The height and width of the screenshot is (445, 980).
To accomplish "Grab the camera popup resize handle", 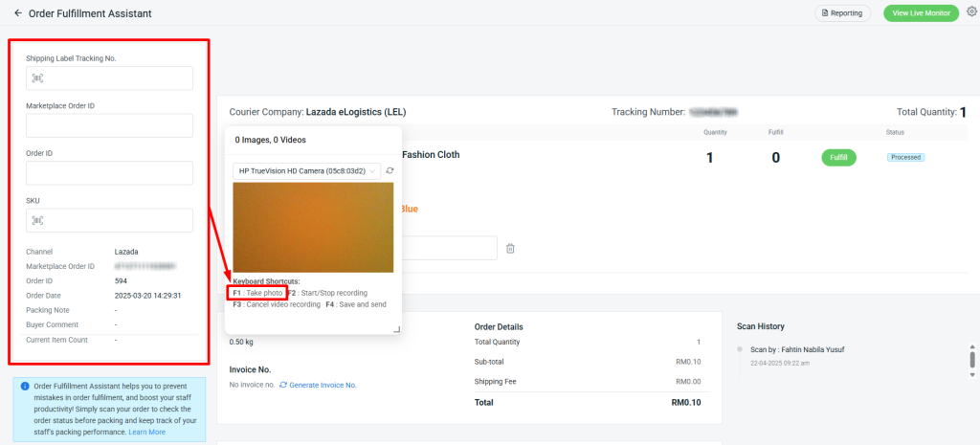I will (x=394, y=329).
